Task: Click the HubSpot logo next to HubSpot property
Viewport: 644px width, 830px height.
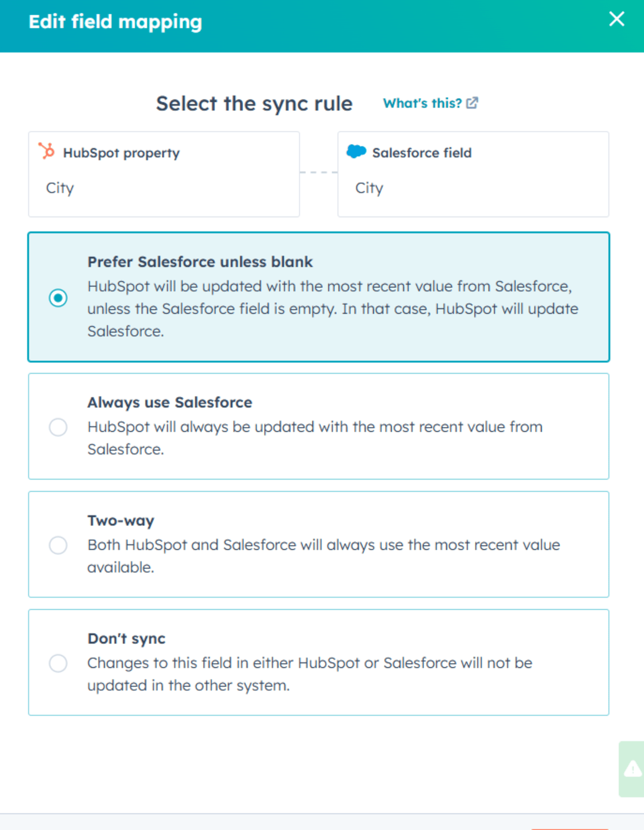Action: (47, 152)
